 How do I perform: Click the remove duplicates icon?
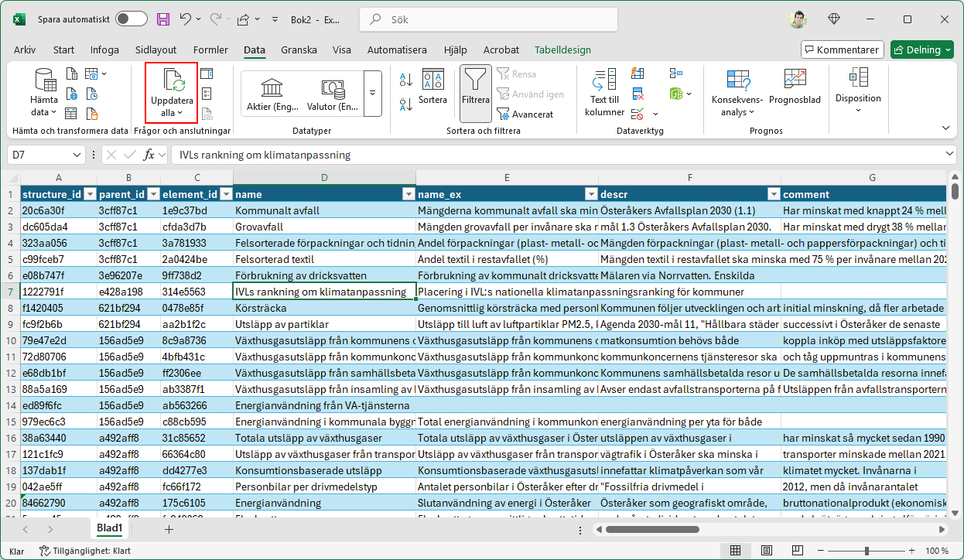638,94
